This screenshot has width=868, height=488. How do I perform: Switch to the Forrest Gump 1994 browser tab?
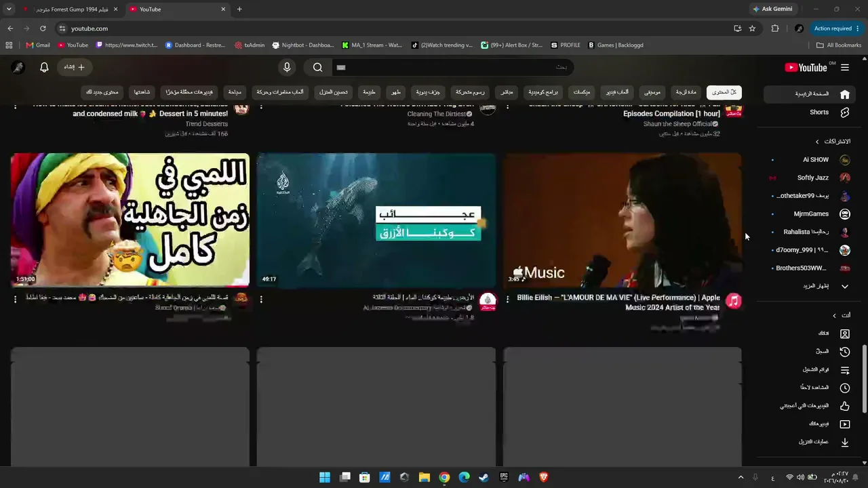tap(70, 9)
